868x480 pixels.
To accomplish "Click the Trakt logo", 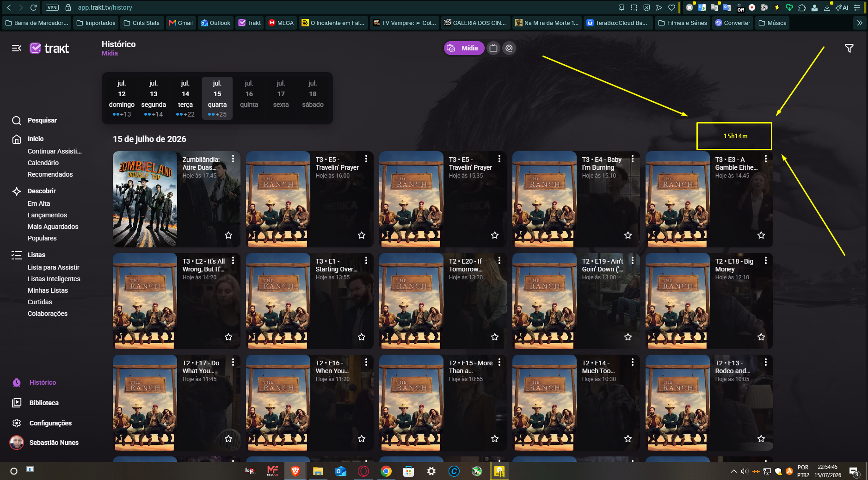I will [x=49, y=48].
